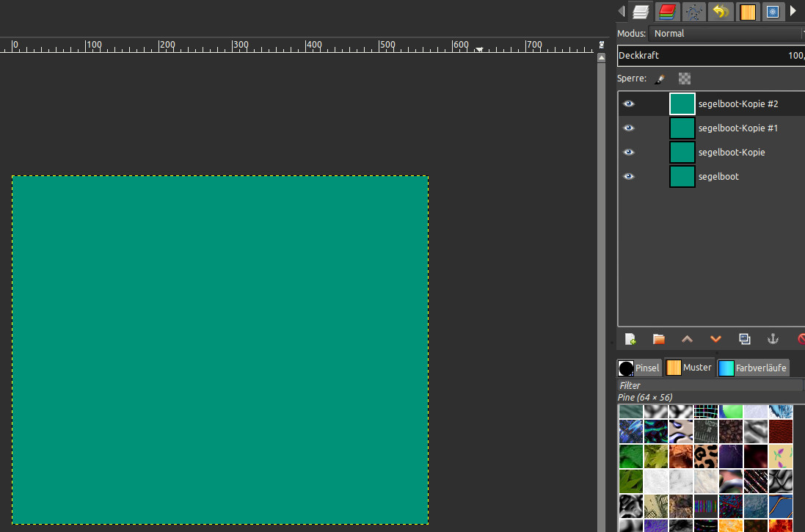Image resolution: width=805 pixels, height=532 pixels.
Task: Raise the selected layer with up arrow
Action: coord(687,339)
